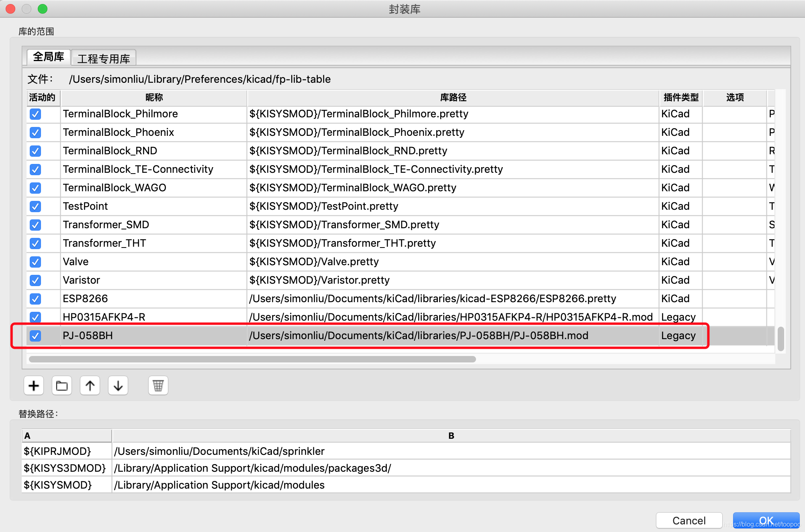Click the horizontal scrollbar of library table

pos(252,359)
